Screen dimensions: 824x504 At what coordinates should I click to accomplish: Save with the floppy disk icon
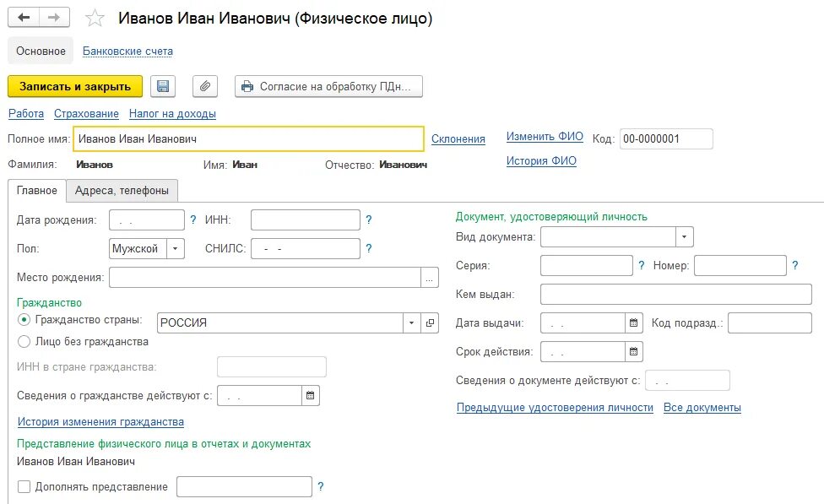(x=163, y=86)
